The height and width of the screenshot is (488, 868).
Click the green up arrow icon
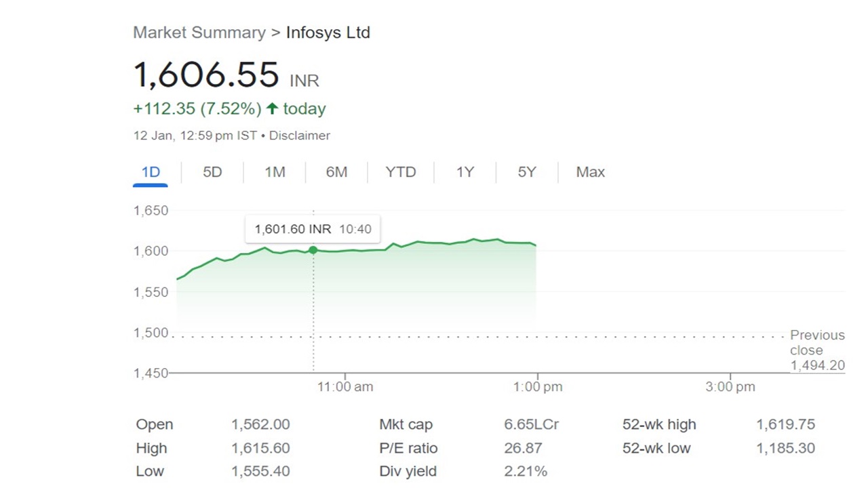(x=272, y=108)
